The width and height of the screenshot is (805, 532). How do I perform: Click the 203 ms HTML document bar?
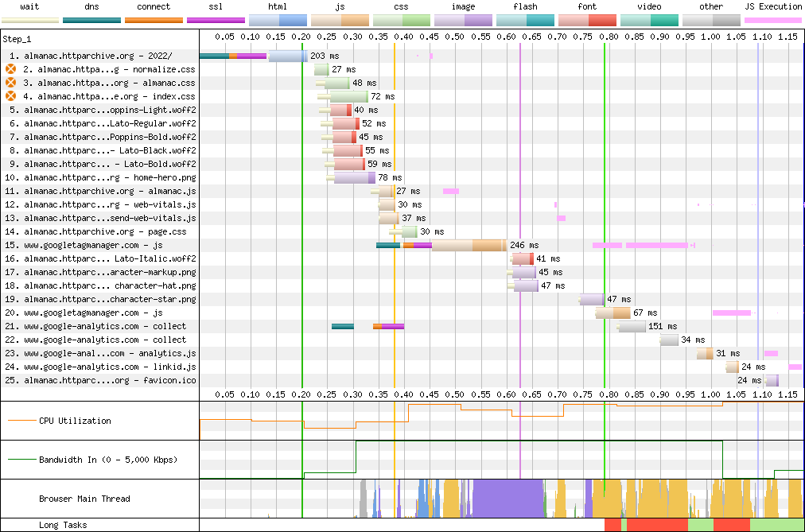286,56
